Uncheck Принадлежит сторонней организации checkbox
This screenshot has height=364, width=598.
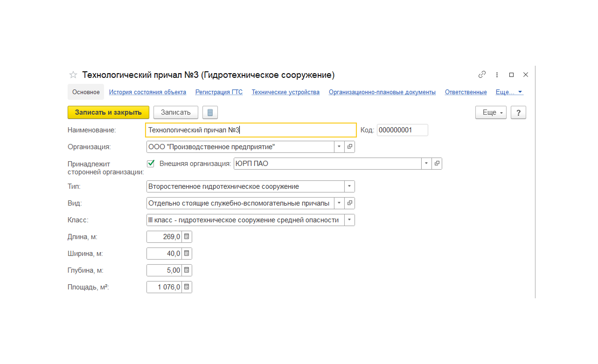[x=151, y=164]
